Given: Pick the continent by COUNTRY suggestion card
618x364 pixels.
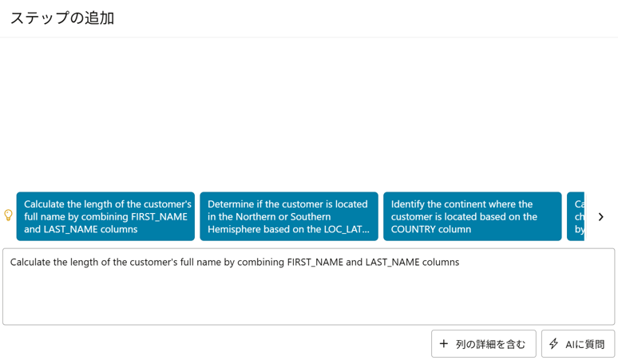Looking at the screenshot, I should tap(473, 216).
